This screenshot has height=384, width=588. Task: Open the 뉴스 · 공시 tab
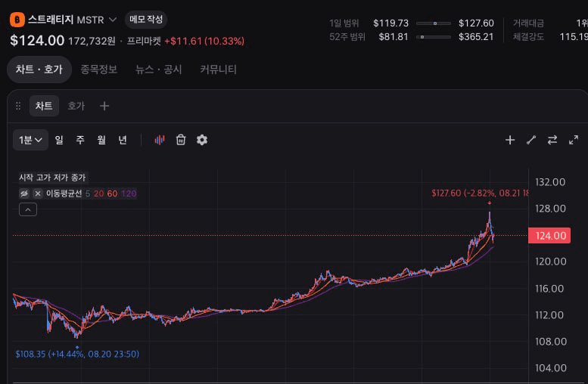(x=158, y=70)
